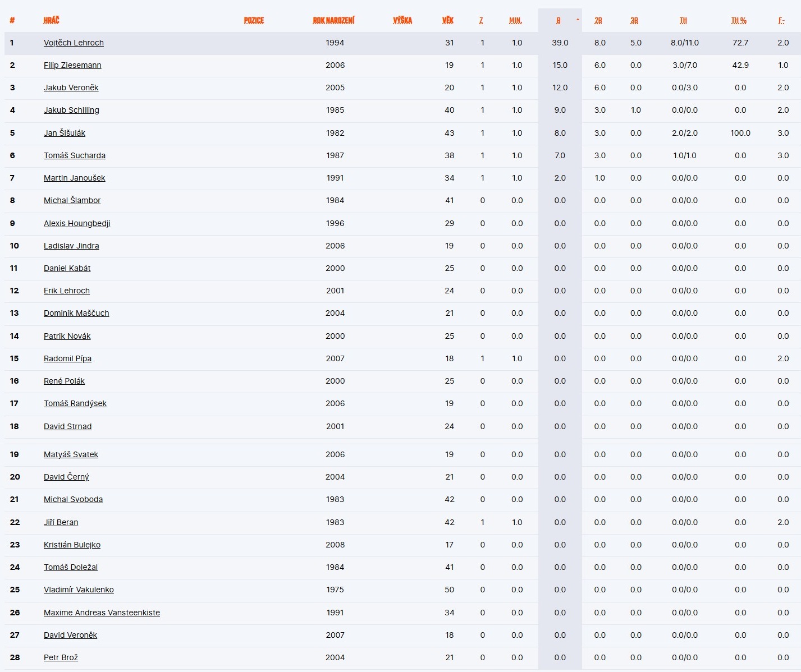
Task: Click Jakub Schilling player name
Action: [x=71, y=110]
